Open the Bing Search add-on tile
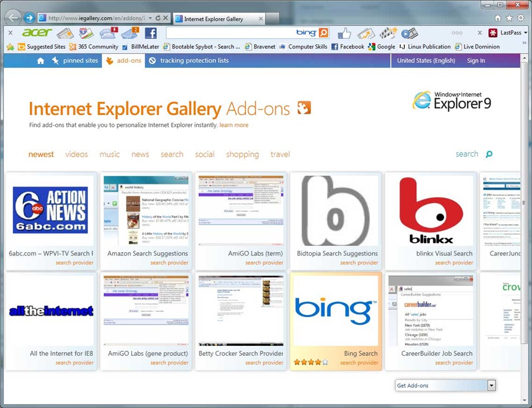 click(336, 321)
